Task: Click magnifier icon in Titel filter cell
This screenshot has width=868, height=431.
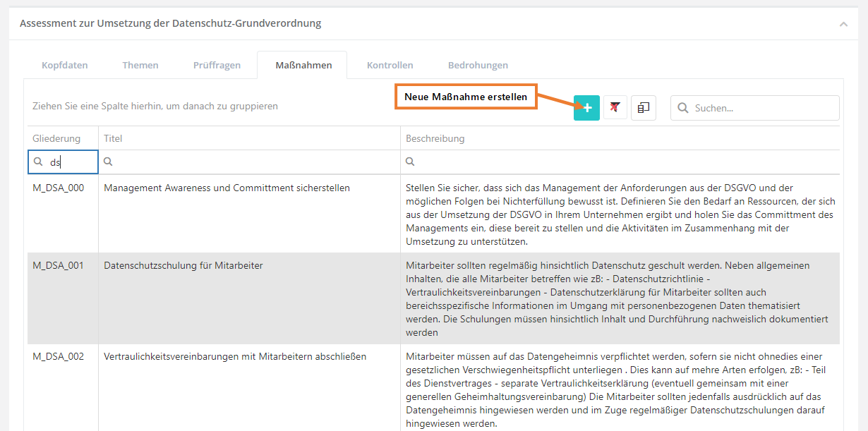Action: pos(108,162)
